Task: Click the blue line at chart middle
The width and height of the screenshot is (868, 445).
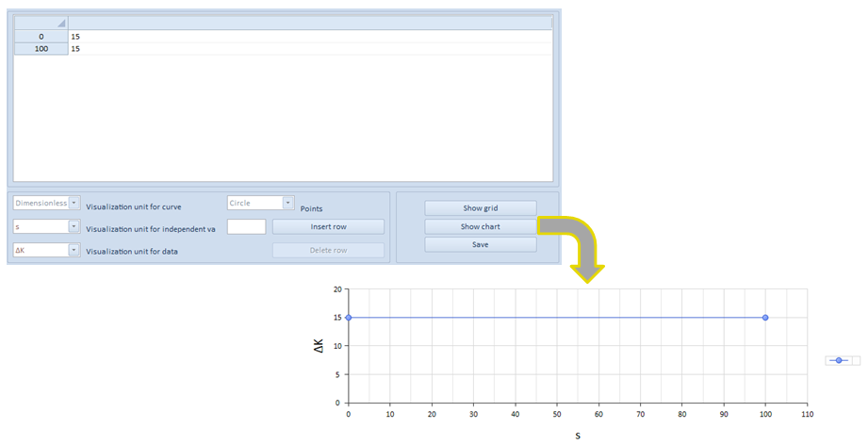Action: click(556, 318)
